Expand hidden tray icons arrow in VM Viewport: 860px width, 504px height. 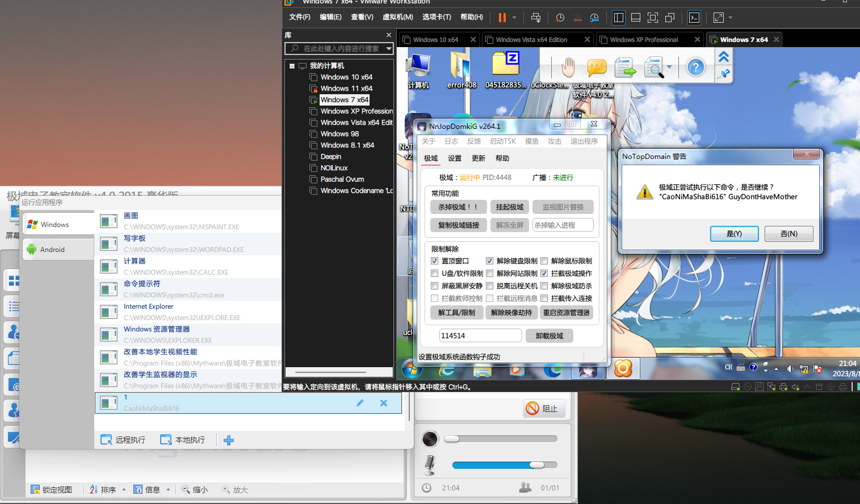(776, 368)
